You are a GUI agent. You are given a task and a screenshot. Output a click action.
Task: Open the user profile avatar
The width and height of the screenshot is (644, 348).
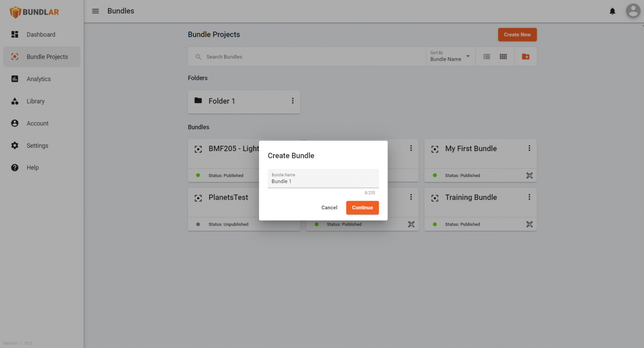[633, 11]
